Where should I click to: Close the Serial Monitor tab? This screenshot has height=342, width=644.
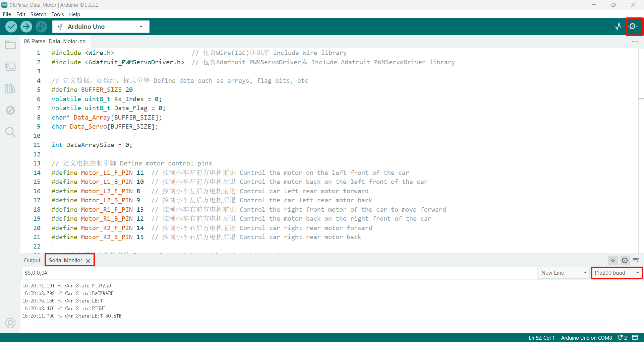[88, 261]
